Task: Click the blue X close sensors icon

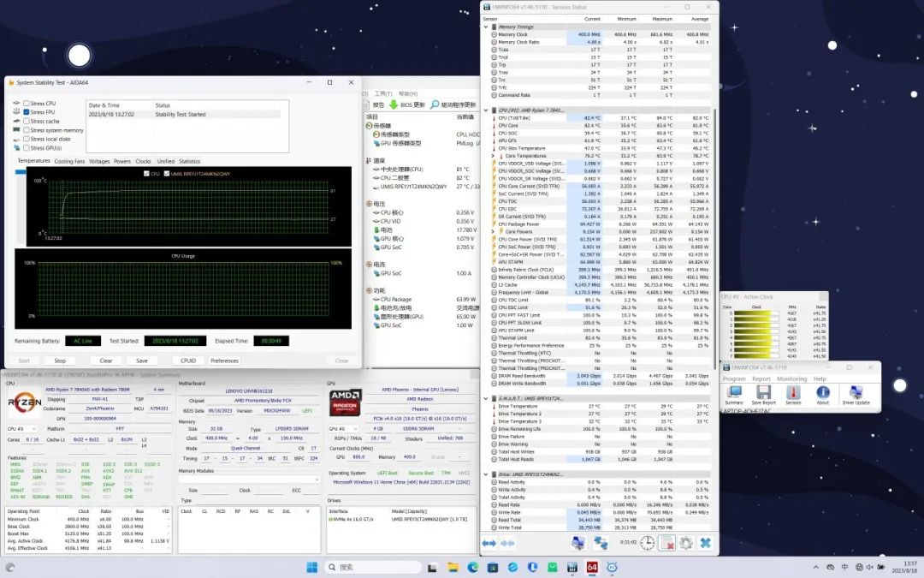Action: tap(705, 543)
